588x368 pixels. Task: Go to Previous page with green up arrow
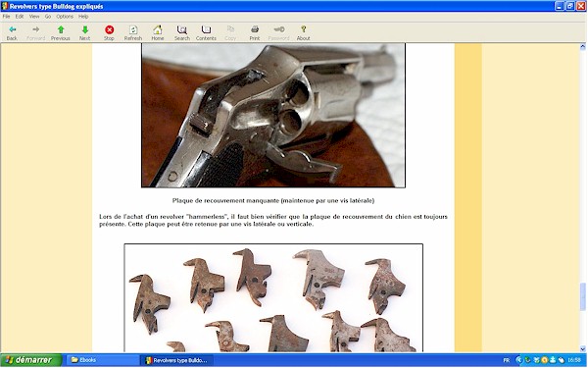click(x=61, y=29)
